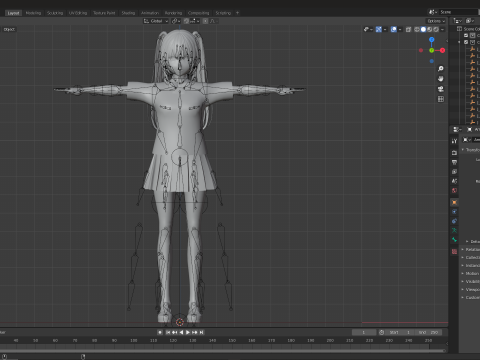The image size is (480, 360).
Task: Switch to the UV Editing workspace tab
Action: pyautogui.click(x=78, y=13)
